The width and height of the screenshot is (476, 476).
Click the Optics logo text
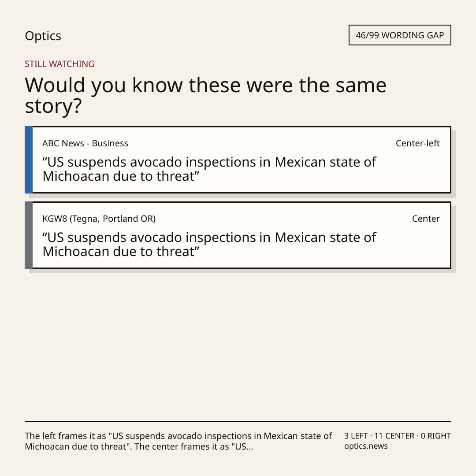[43, 36]
